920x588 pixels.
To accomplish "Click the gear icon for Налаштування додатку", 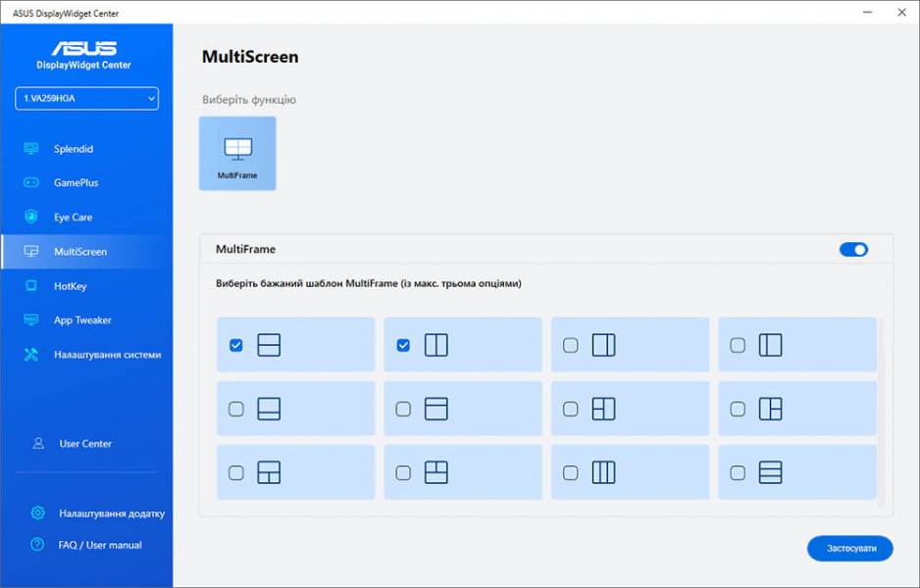I will pos(37,513).
